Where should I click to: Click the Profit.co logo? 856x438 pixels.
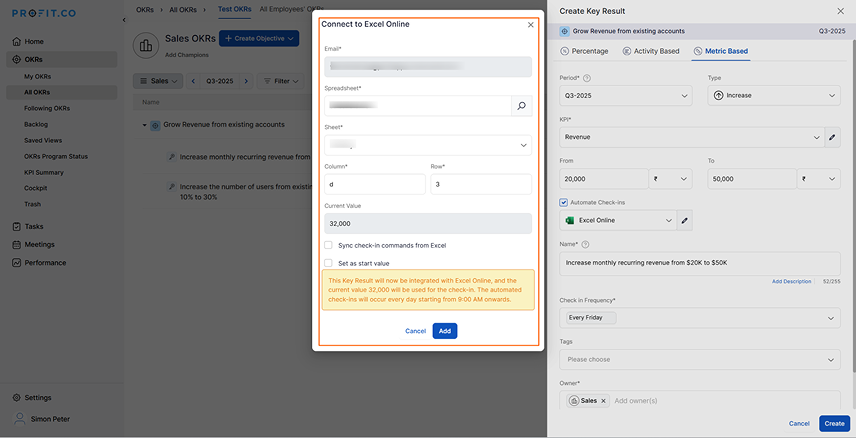[44, 13]
